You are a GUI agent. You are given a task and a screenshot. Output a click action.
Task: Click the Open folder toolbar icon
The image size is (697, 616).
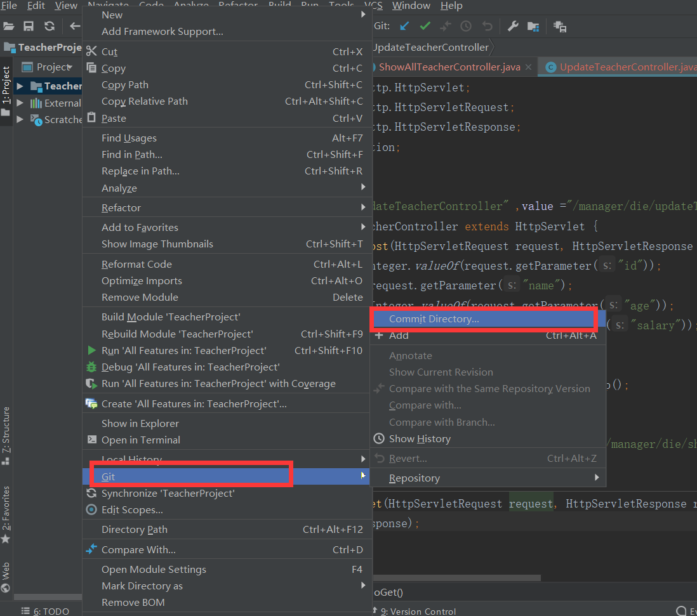[x=8, y=26]
